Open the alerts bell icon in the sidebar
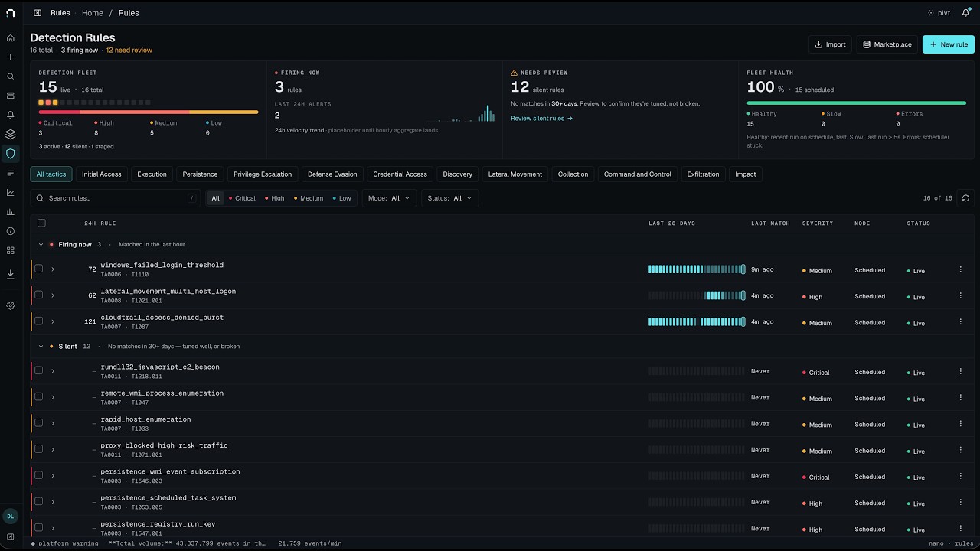The image size is (980, 551). click(x=10, y=115)
